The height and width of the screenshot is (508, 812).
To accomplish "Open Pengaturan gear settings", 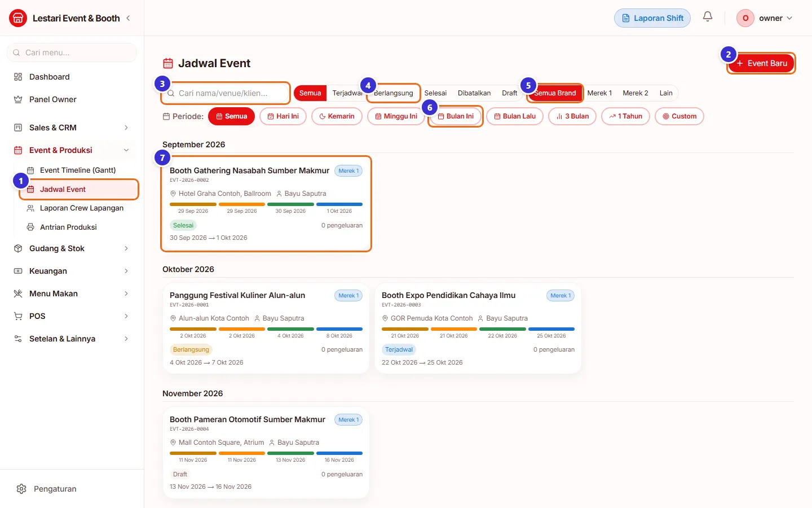I will point(72,489).
